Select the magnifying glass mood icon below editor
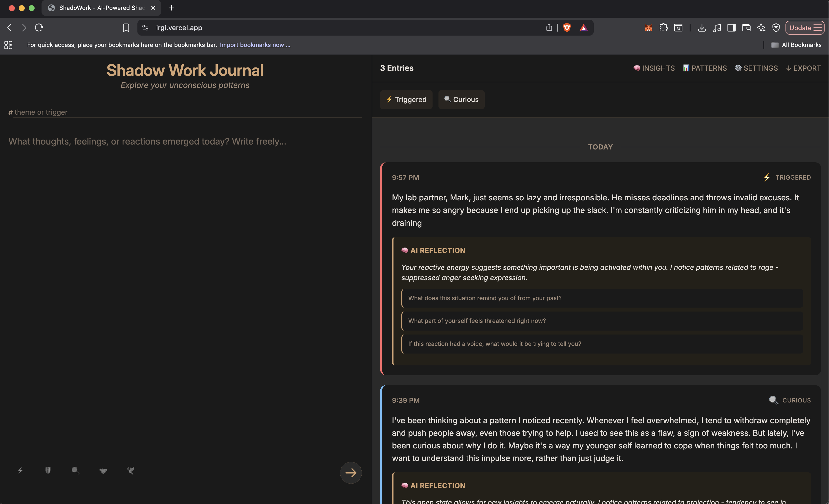Image resolution: width=829 pixels, height=504 pixels. (x=75, y=470)
